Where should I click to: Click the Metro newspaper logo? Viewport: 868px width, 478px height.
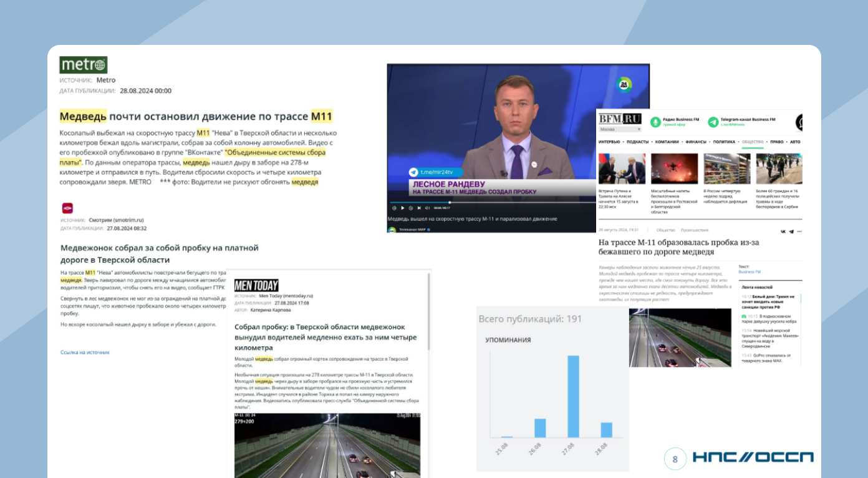point(84,65)
